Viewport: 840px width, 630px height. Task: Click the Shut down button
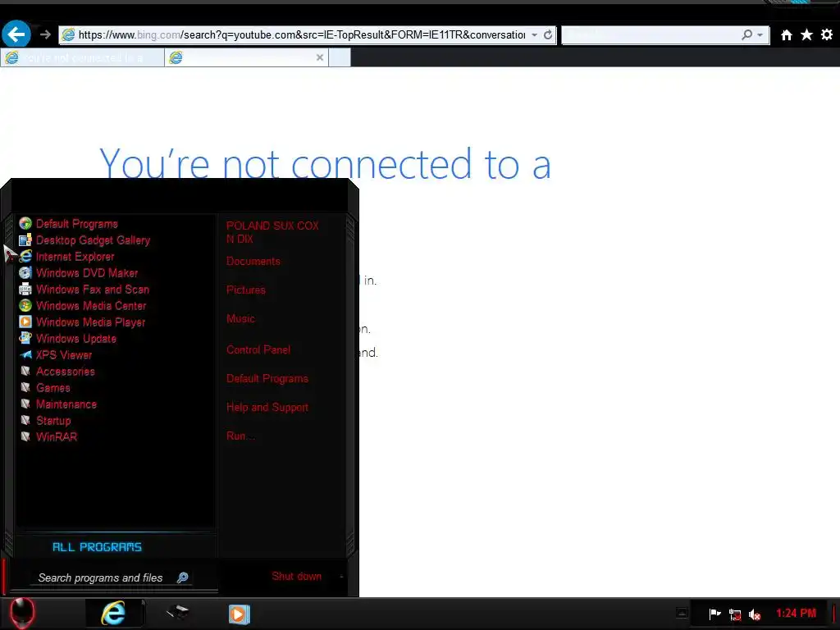[x=296, y=577]
